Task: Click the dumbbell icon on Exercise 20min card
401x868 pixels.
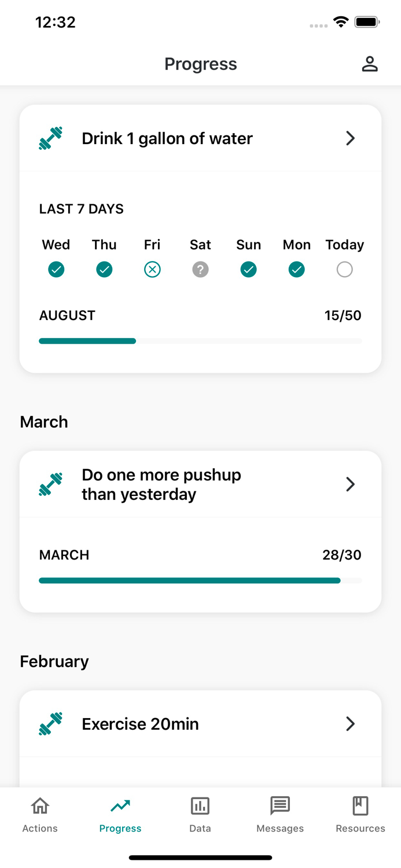Action: click(50, 723)
